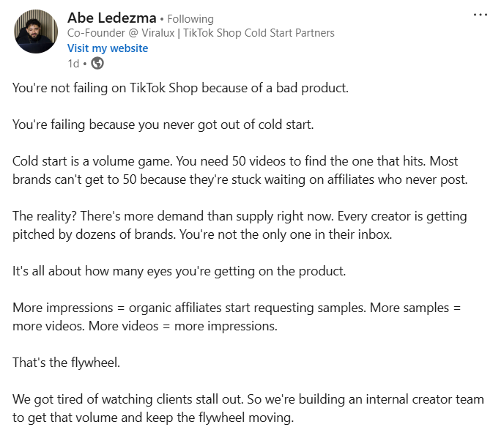This screenshot has width=504, height=430.
Task: Click the globe public visibility icon
Action: coord(97,63)
